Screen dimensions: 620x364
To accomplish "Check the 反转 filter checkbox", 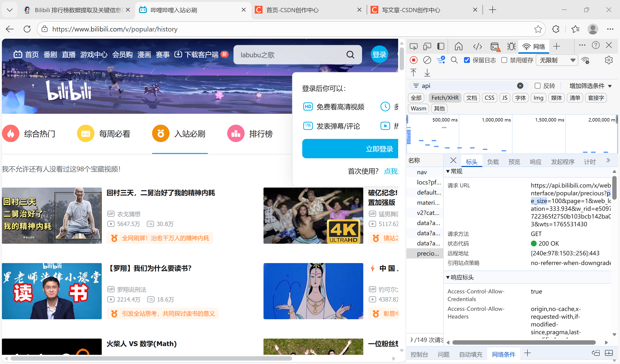I will point(537,86).
